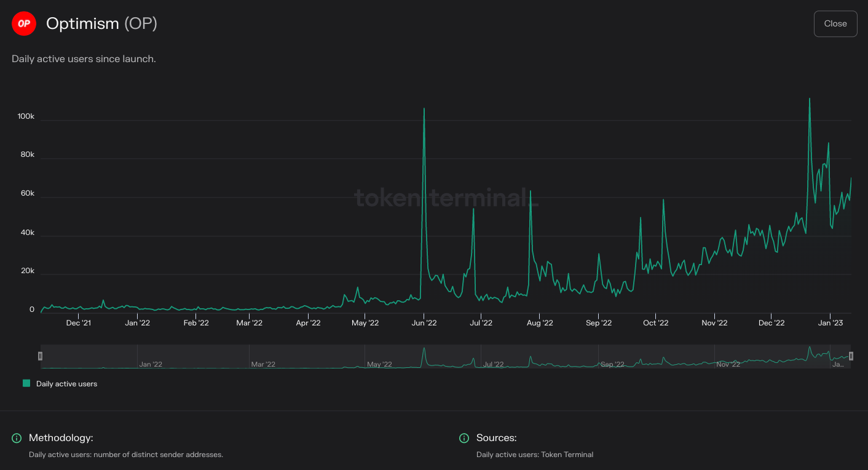
Task: Click the Sources info icon
Action: pos(464,438)
